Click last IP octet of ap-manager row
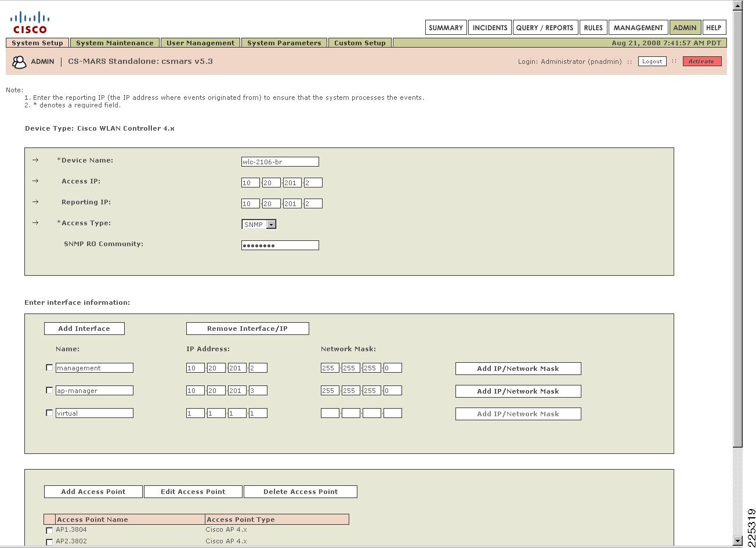 (258, 391)
